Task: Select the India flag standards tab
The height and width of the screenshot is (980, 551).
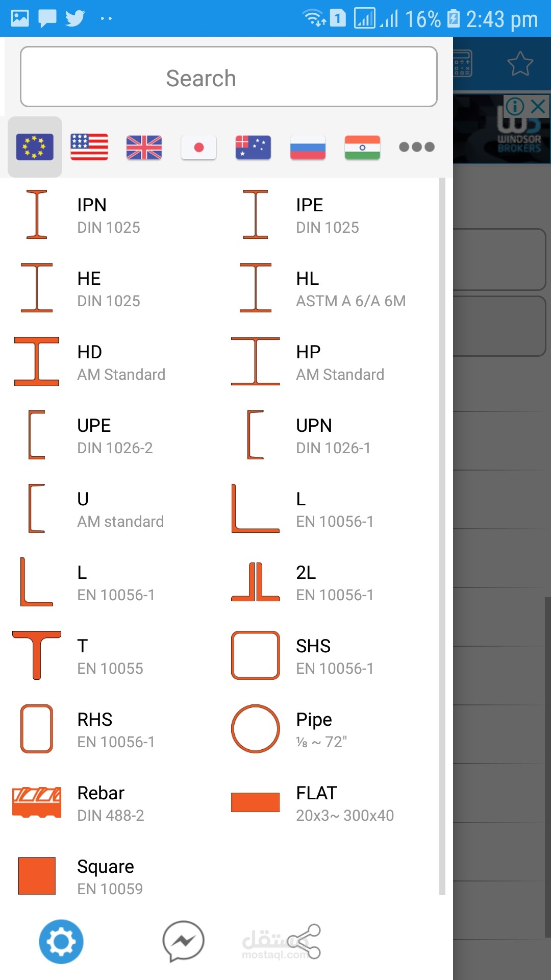Action: pyautogui.click(x=362, y=147)
